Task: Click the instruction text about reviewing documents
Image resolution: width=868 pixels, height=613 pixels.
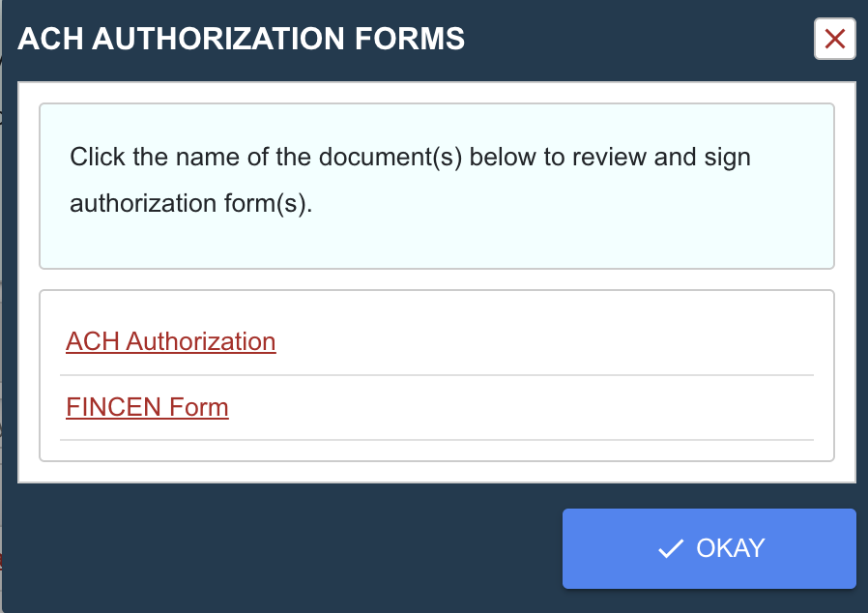Action: pos(410,157)
